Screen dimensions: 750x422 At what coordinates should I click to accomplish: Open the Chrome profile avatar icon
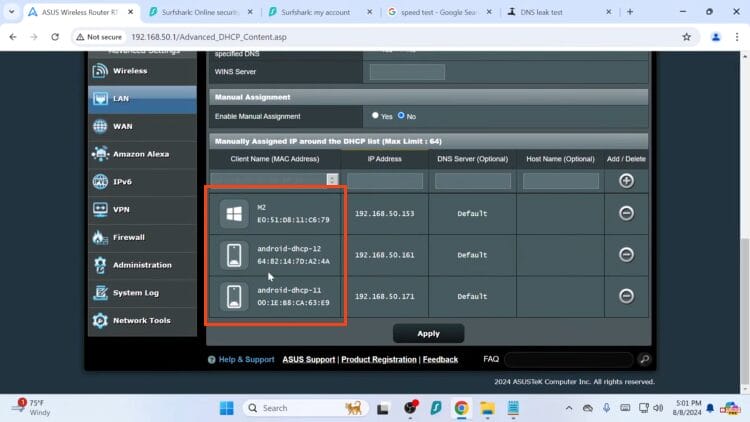pyautogui.click(x=716, y=37)
